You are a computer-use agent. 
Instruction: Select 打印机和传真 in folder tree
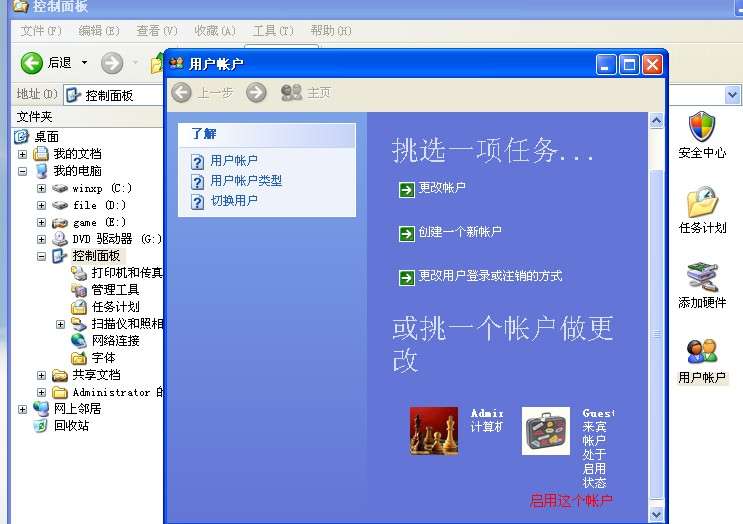click(x=127, y=273)
